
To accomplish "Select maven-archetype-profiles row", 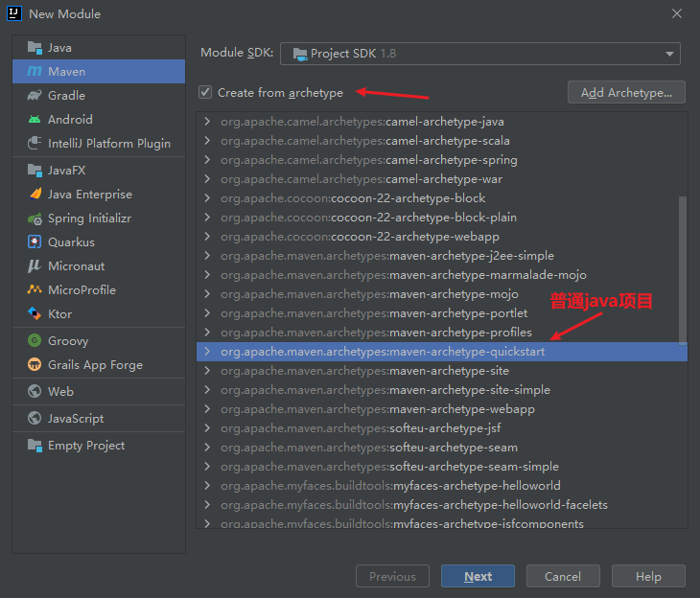I will coord(441,333).
